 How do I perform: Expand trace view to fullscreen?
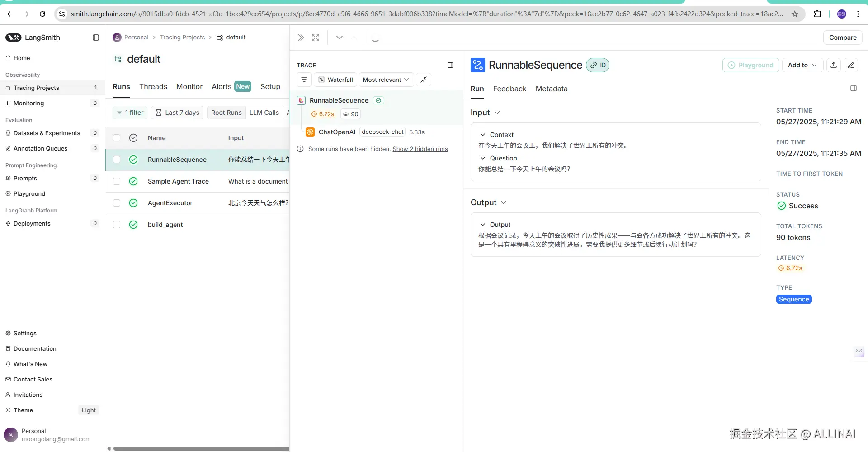(x=316, y=38)
